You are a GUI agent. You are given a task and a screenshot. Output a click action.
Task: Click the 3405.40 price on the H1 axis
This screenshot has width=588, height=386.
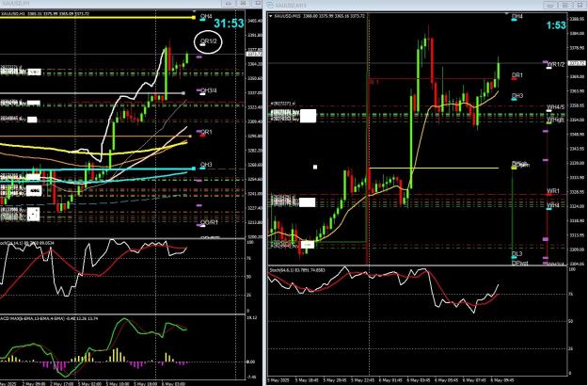255,21
